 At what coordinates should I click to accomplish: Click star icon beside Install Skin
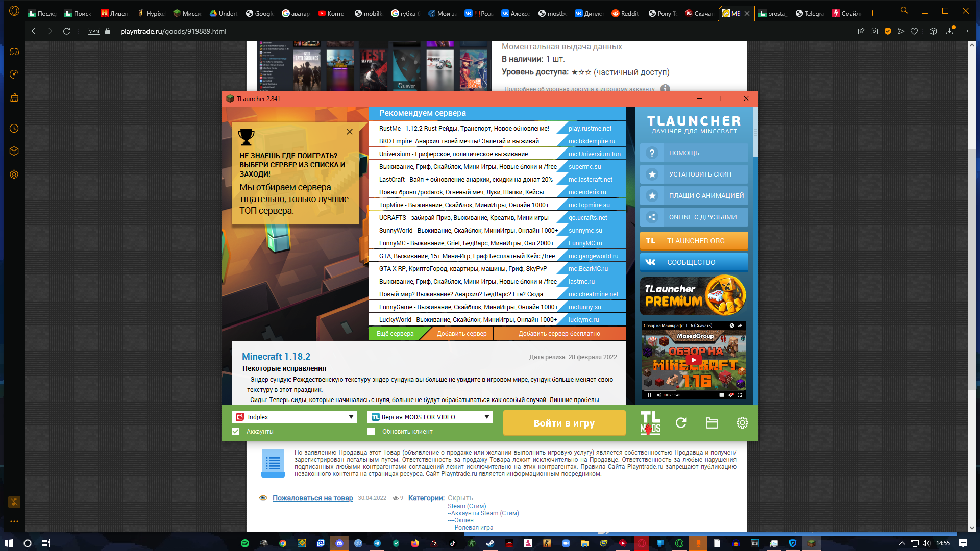[x=652, y=174]
